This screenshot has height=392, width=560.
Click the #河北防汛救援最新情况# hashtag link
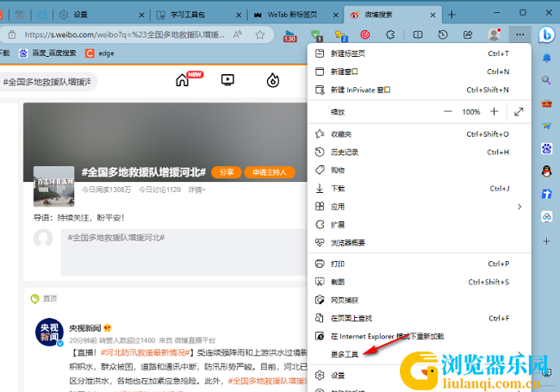click(x=145, y=352)
